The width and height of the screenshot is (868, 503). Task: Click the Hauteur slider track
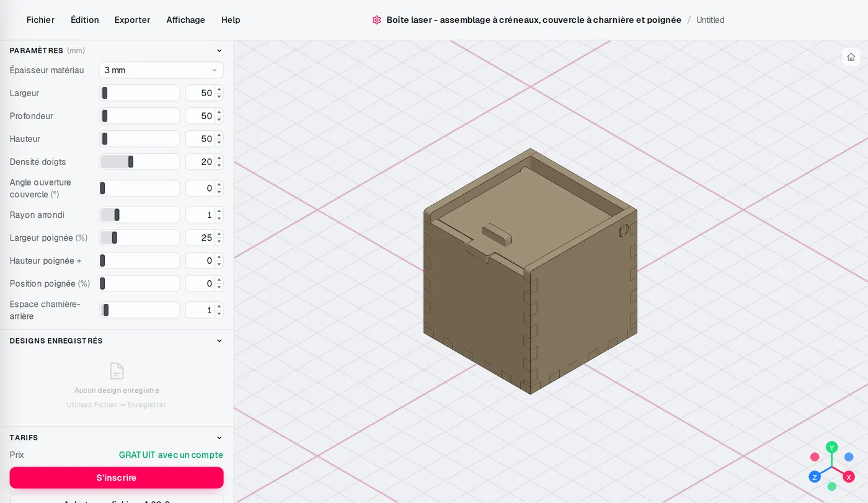139,139
